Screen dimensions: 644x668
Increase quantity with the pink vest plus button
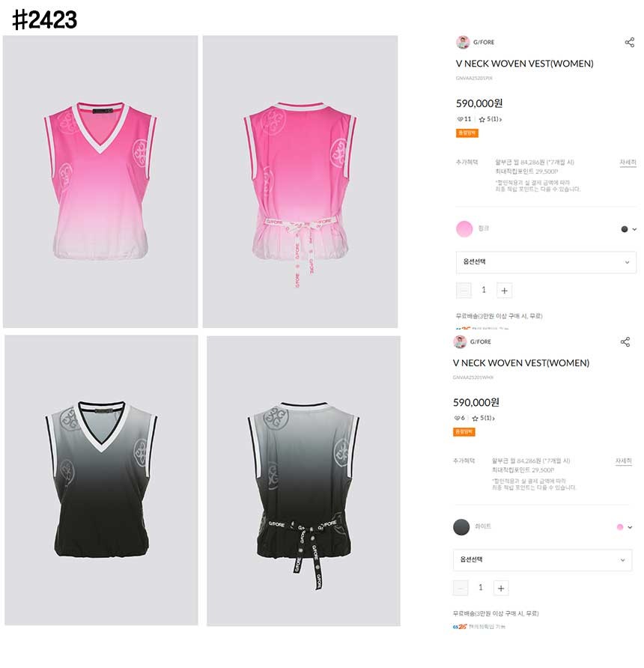(x=504, y=291)
